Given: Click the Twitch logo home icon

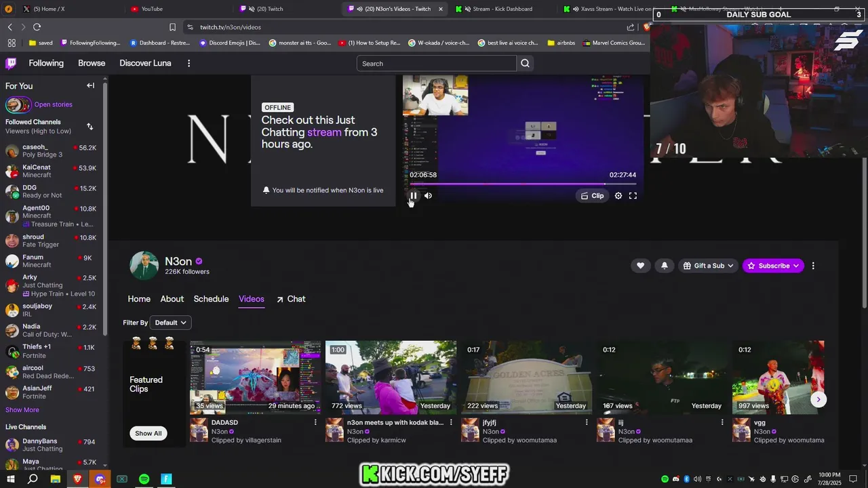Looking at the screenshot, I should coord(11,63).
